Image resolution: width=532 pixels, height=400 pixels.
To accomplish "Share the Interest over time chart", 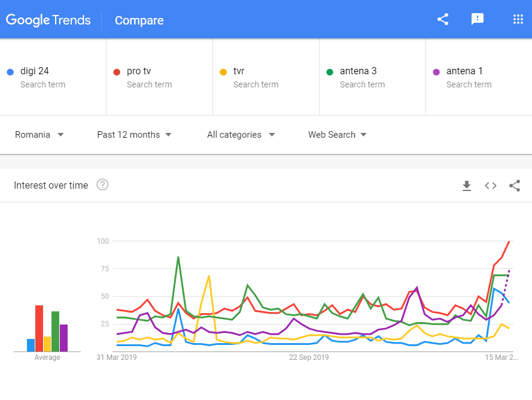I will tap(515, 186).
